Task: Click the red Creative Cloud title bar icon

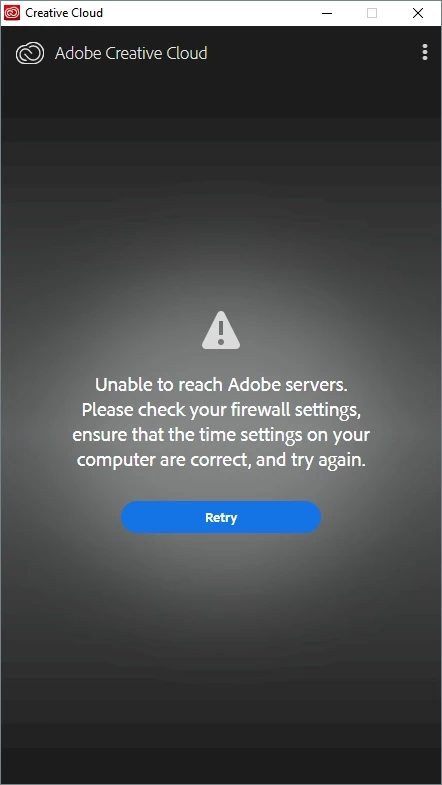Action: click(12, 13)
